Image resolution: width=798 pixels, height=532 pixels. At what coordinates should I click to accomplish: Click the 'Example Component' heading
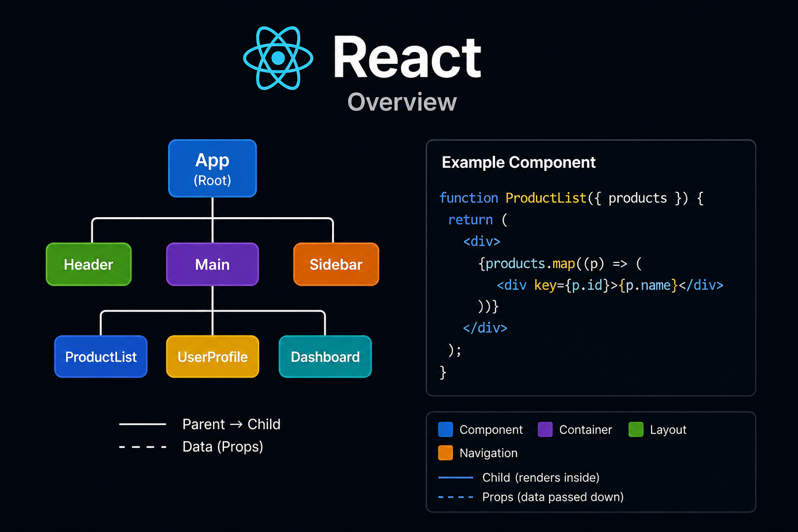(x=518, y=163)
